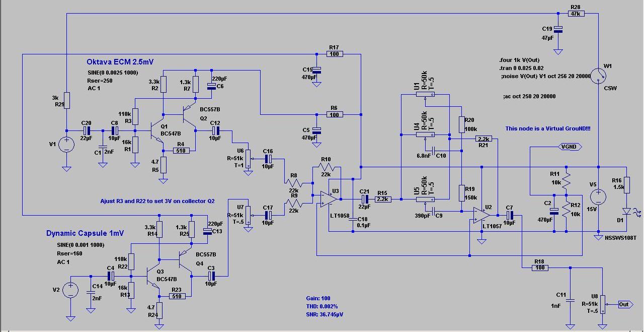The width and height of the screenshot is (644, 332).
Task: Click the C11 1nF capacitor
Action: coord(570,300)
